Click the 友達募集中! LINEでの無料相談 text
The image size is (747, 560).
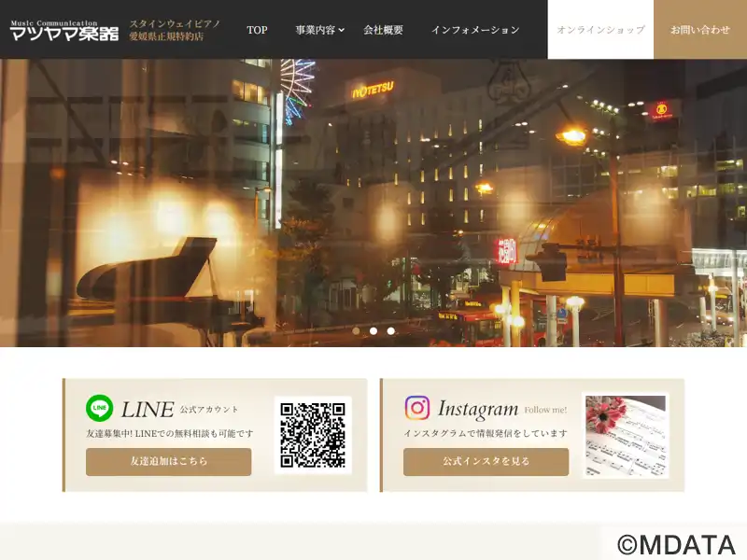point(170,433)
